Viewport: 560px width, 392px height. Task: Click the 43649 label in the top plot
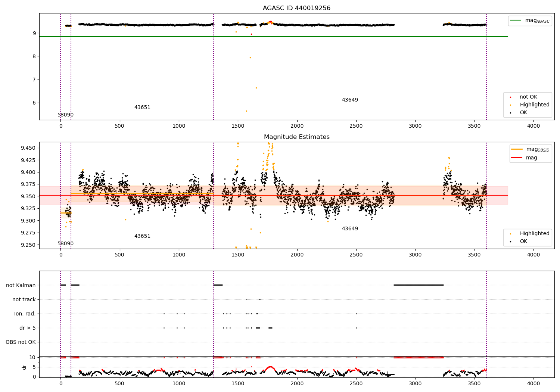click(350, 100)
